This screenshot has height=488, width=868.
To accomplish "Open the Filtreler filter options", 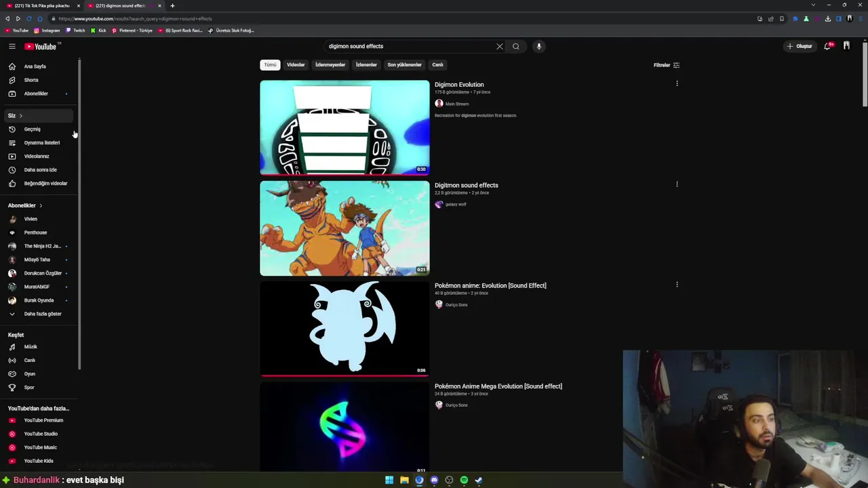I will [667, 65].
